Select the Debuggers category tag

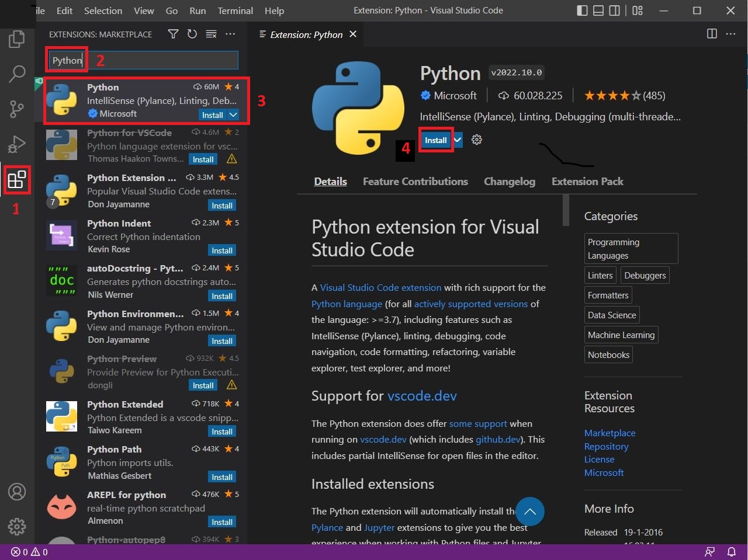tap(645, 276)
